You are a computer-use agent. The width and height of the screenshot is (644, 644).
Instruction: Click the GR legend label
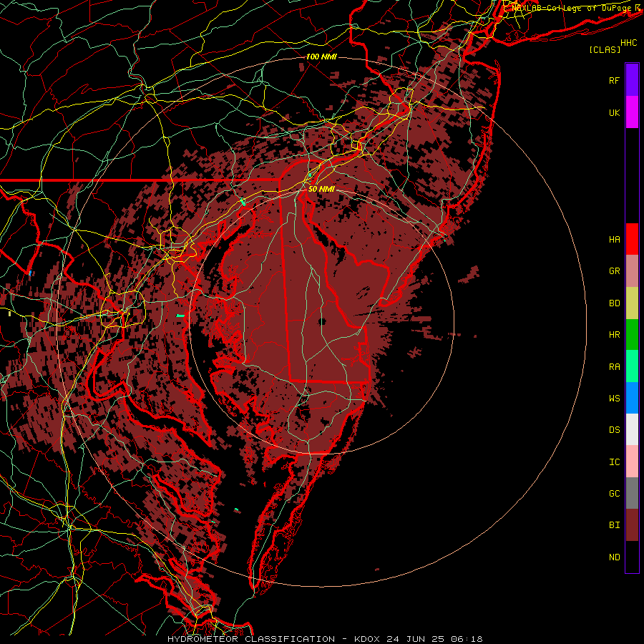pyautogui.click(x=614, y=271)
